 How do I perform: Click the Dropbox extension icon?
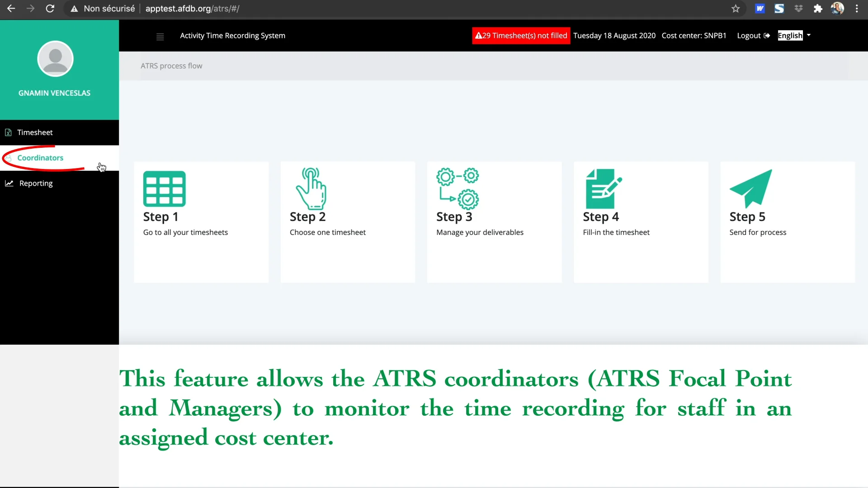799,9
